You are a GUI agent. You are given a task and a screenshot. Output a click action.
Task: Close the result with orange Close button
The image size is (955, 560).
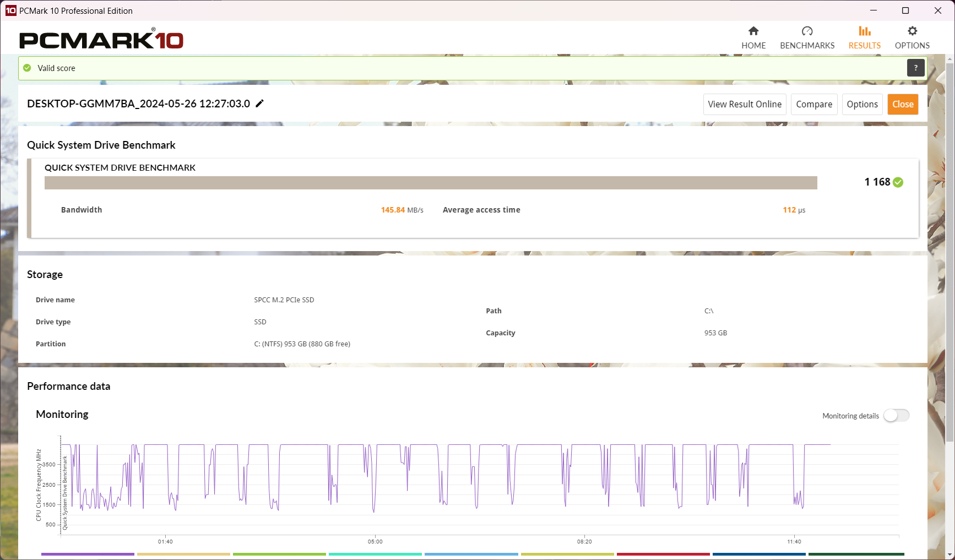click(x=902, y=104)
